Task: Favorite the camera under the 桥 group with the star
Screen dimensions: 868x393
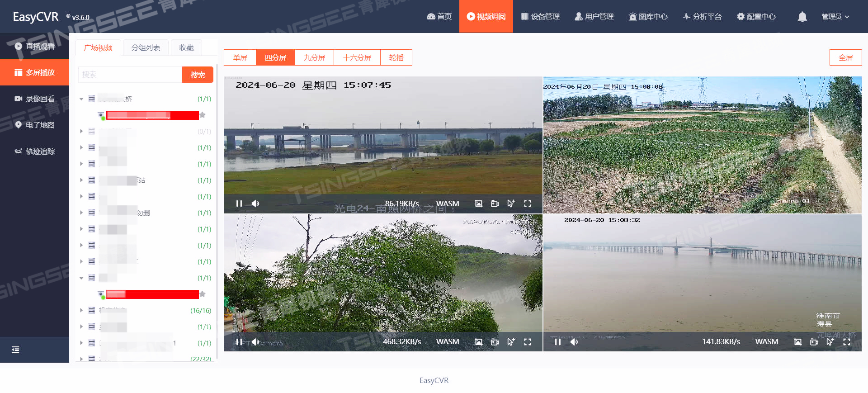Action: click(203, 115)
